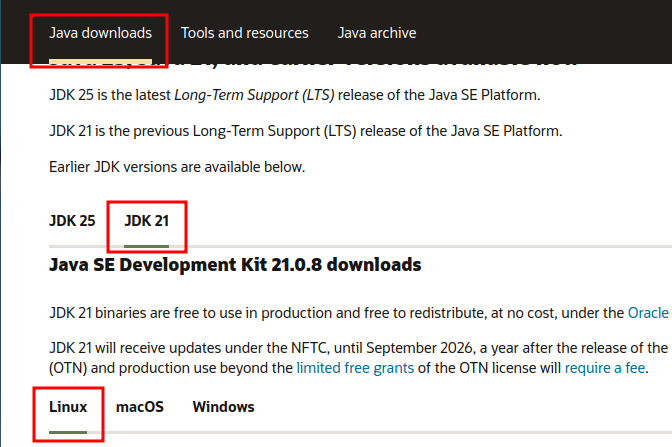Open the Java archive tab
Screen dimensions: 672x447
(x=376, y=33)
